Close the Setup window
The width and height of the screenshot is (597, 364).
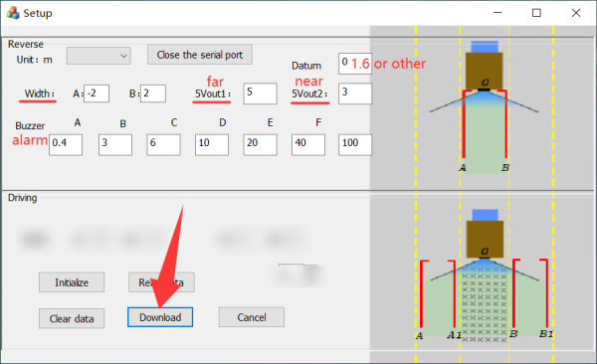point(576,13)
